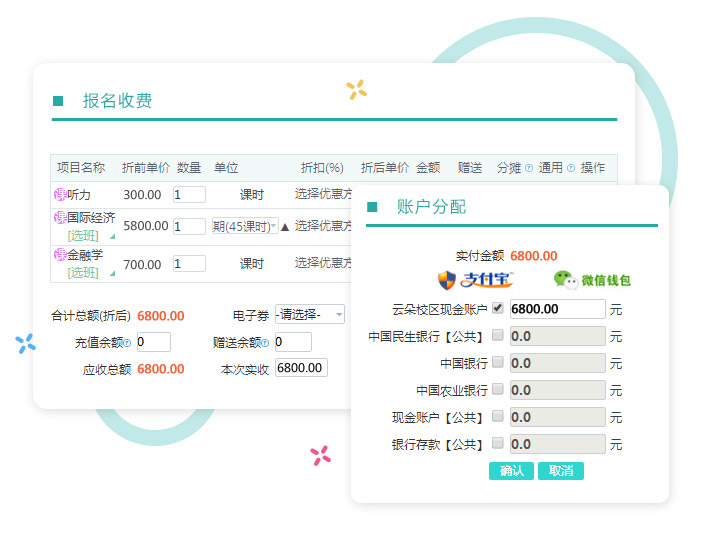The height and width of the screenshot is (535, 717).
Task: Click the course icon beside 金融学
Action: tap(60, 255)
